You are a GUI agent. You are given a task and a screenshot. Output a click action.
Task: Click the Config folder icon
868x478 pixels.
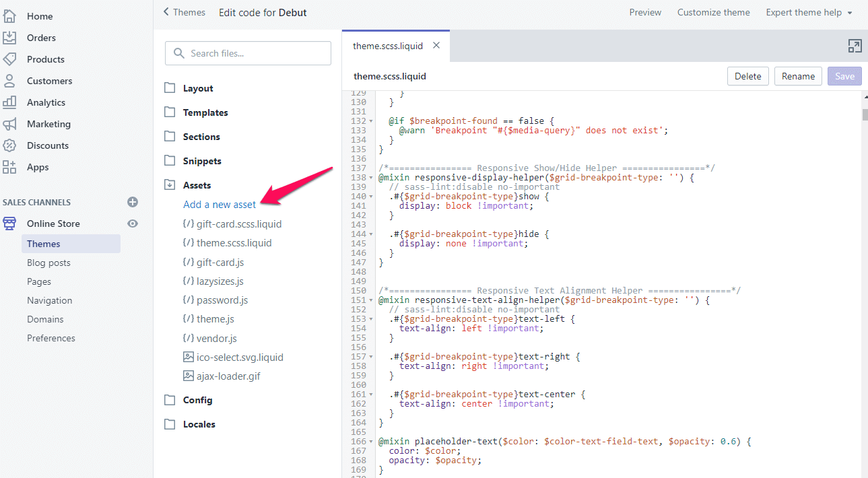[170, 399]
